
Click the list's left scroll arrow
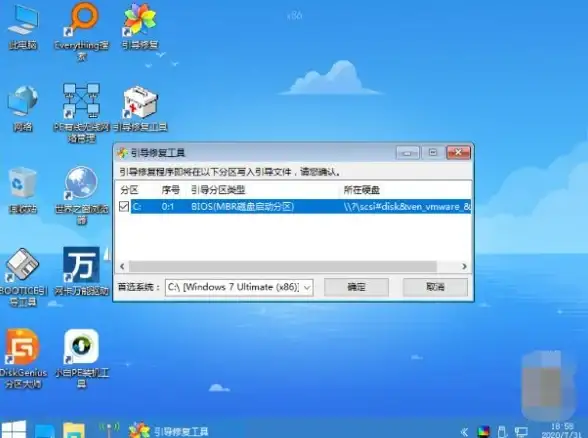click(x=122, y=266)
